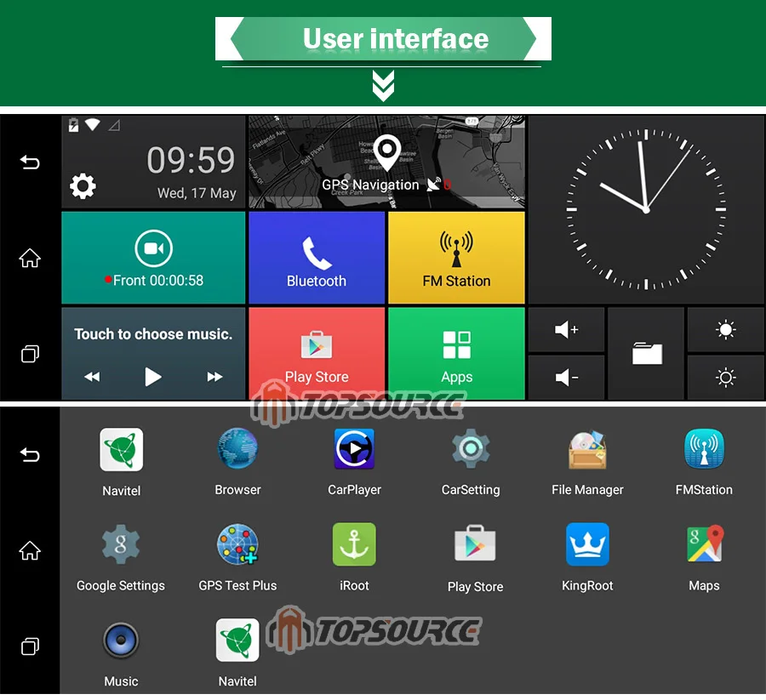766x700 pixels.
Task: Launch the GPS Test Plus app
Action: 237,557
